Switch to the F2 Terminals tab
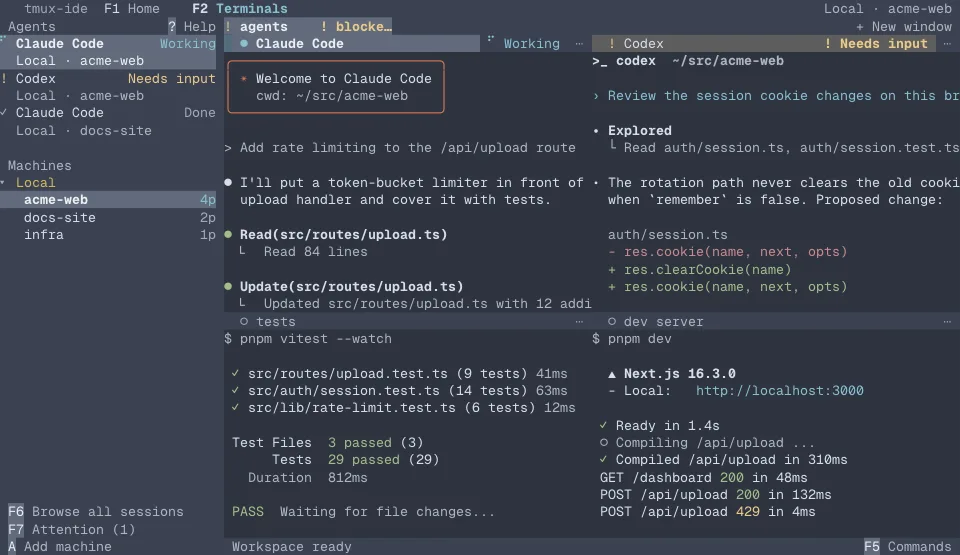The width and height of the screenshot is (960, 555). (239, 9)
